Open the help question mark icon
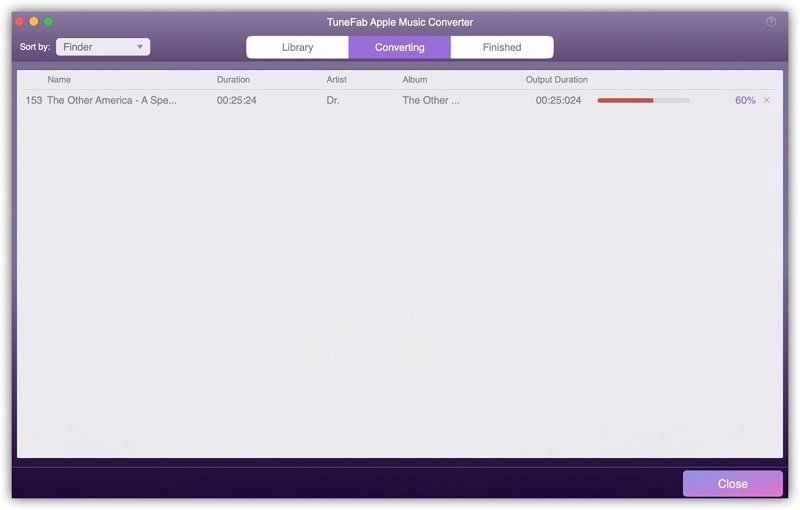The width and height of the screenshot is (800, 510). click(771, 22)
